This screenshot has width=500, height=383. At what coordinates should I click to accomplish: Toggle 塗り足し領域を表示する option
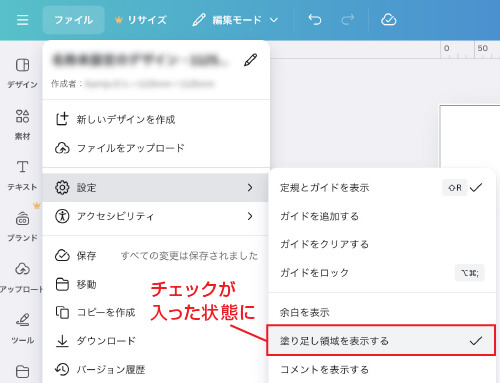381,341
